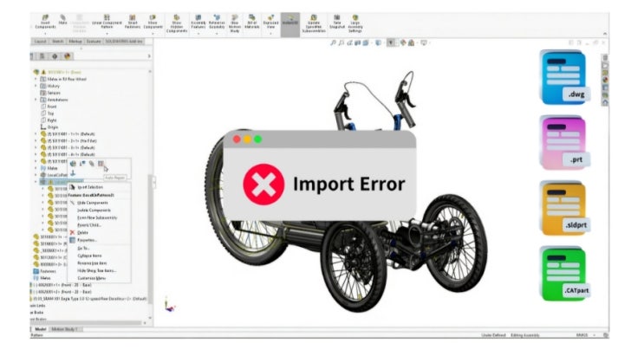Viewport: 644px width, 350px height.
Task: Select the Top plane in tree
Action: 50,113
